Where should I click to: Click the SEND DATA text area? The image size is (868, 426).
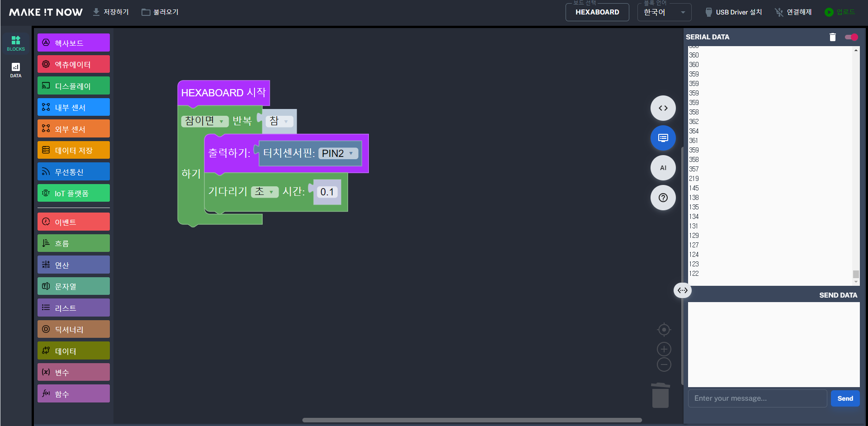(774, 345)
